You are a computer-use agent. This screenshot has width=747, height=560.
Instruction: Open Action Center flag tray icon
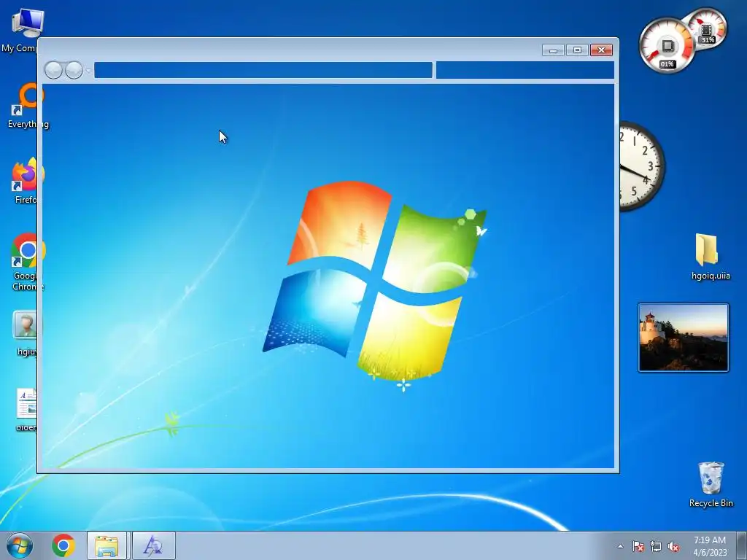(638, 546)
